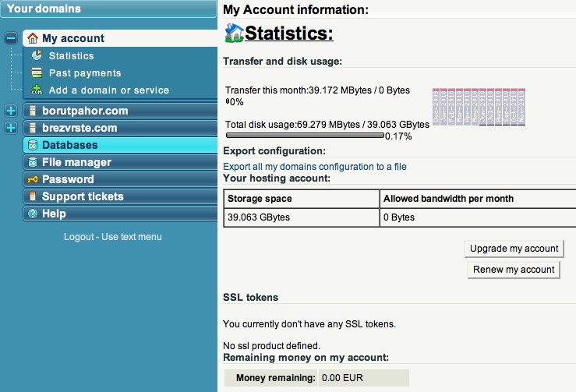
Task: Expand the brezvrste.com domain node
Action: coord(10,128)
